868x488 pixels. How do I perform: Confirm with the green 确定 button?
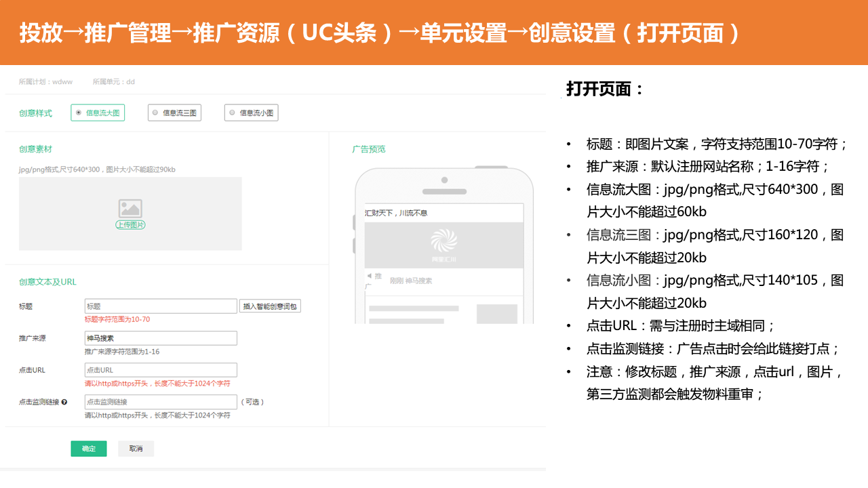(89, 449)
